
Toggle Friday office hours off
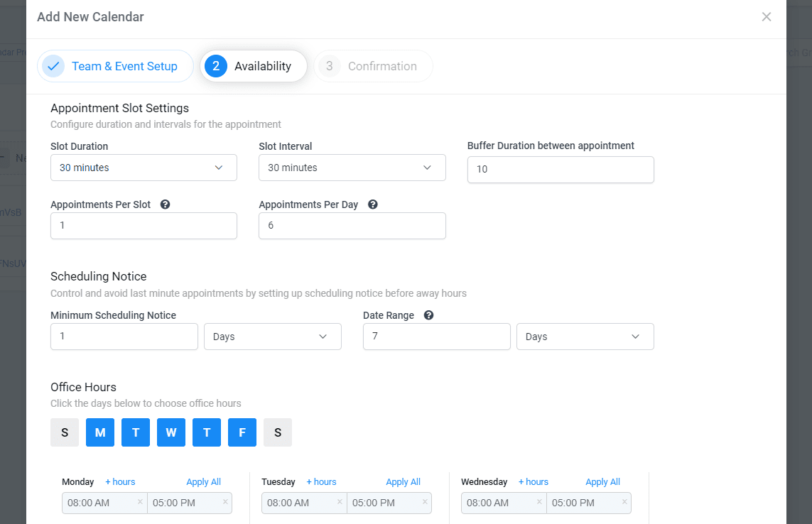[242, 432]
